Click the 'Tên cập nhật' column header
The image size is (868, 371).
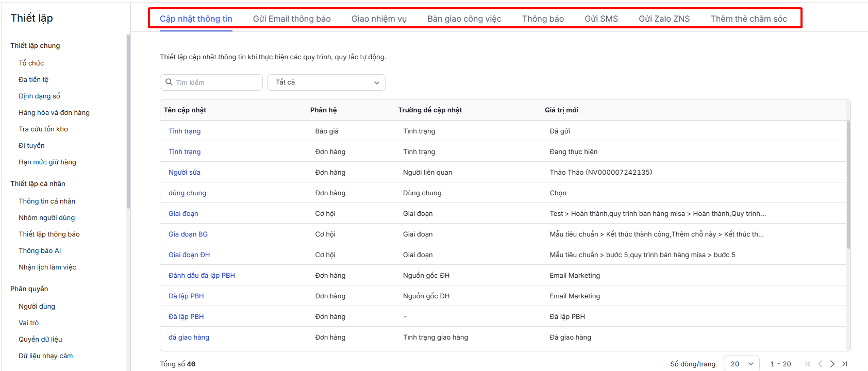click(185, 110)
